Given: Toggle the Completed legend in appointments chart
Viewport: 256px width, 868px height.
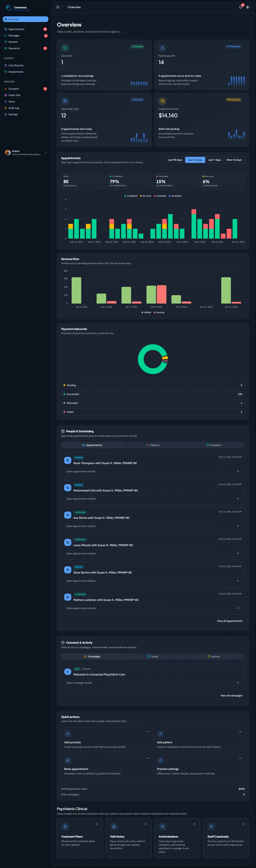Looking at the screenshot, I should [131, 196].
